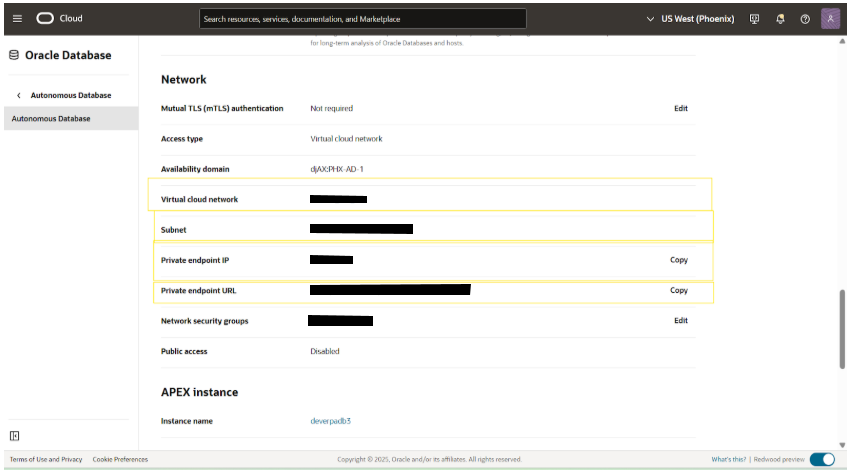The height and width of the screenshot is (472, 852).
Task: Open the Cloud Shell developer tools icon
Action: pos(755,18)
